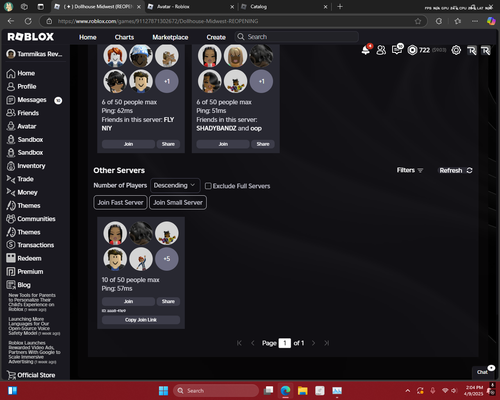500x400 pixels.
Task: Open the friends icon in top bar
Action: coord(381,50)
